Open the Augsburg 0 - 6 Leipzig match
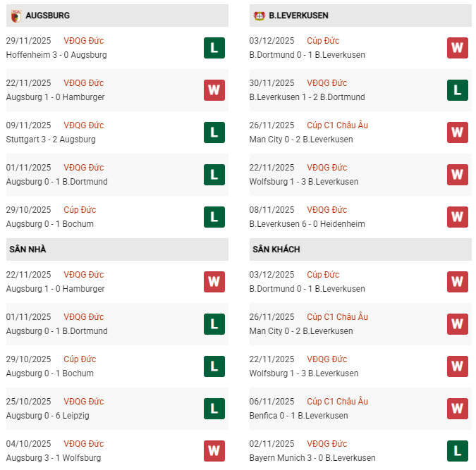Screen dimensions: 476x470 pos(48,416)
